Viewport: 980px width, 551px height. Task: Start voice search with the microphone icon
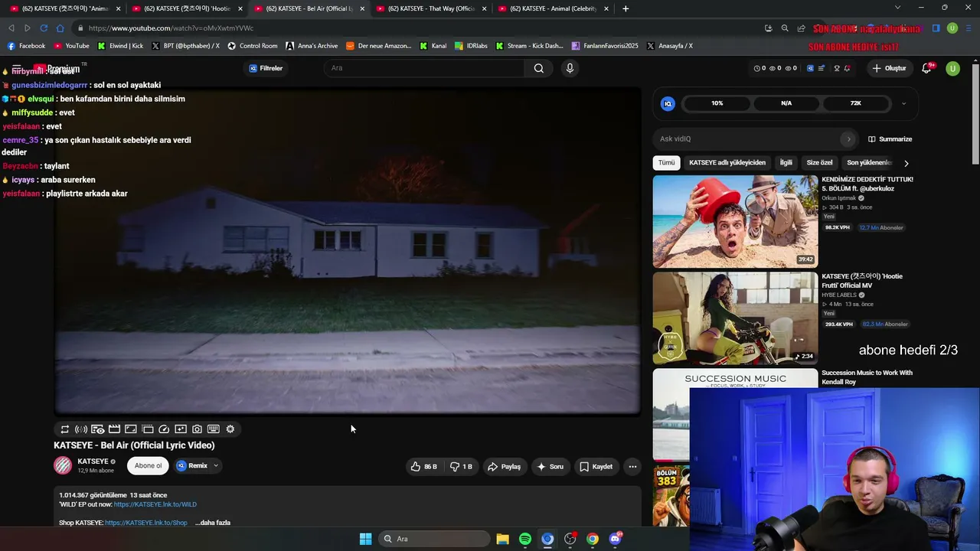[x=570, y=68]
